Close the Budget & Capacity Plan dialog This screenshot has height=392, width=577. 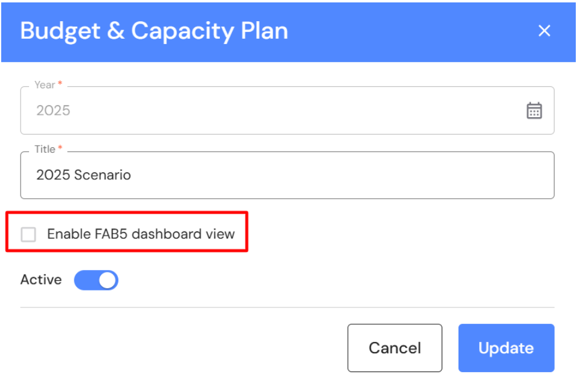544,31
